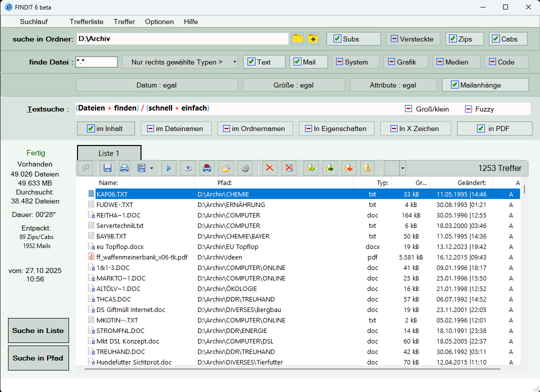Viewport: 540px width, 392px height.
Task: Click the gear settings icon in toolbar
Action: (244, 168)
